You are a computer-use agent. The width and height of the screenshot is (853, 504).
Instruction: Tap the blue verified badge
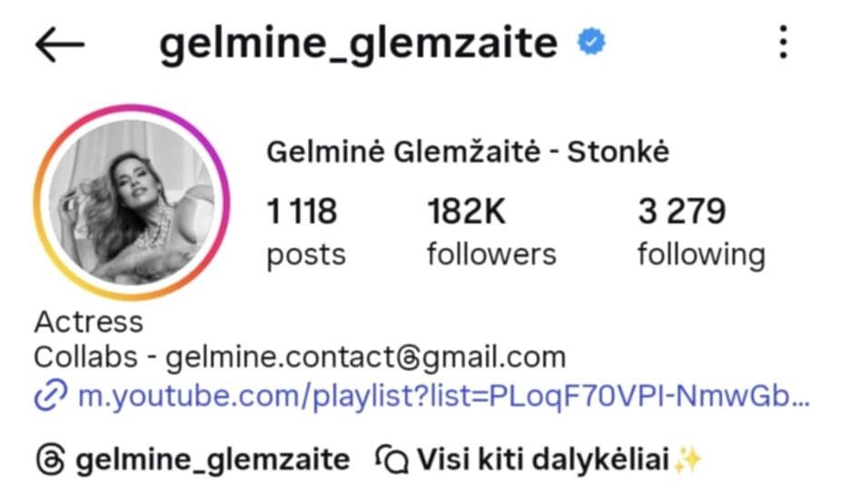[x=591, y=42]
